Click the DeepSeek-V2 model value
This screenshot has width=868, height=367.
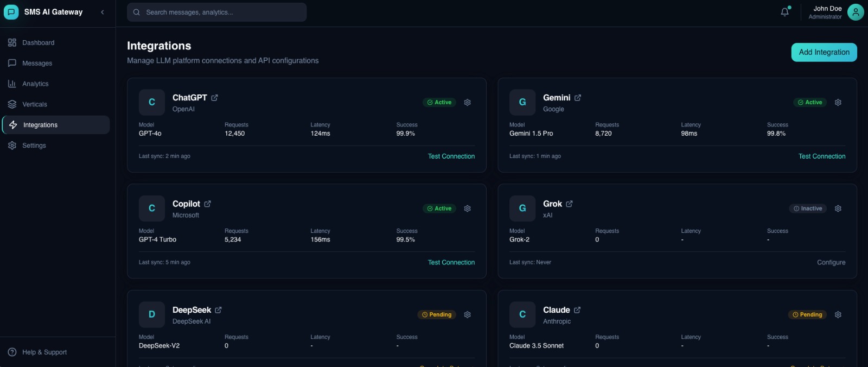[x=159, y=346]
